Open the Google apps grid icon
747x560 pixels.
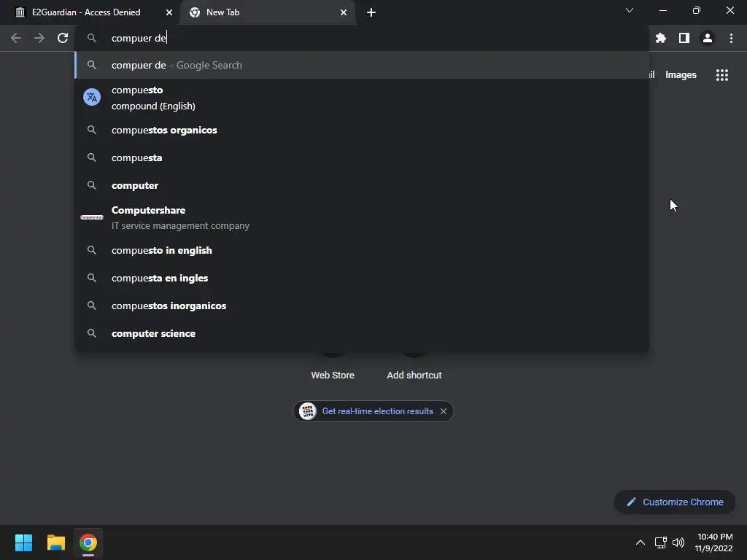click(721, 75)
